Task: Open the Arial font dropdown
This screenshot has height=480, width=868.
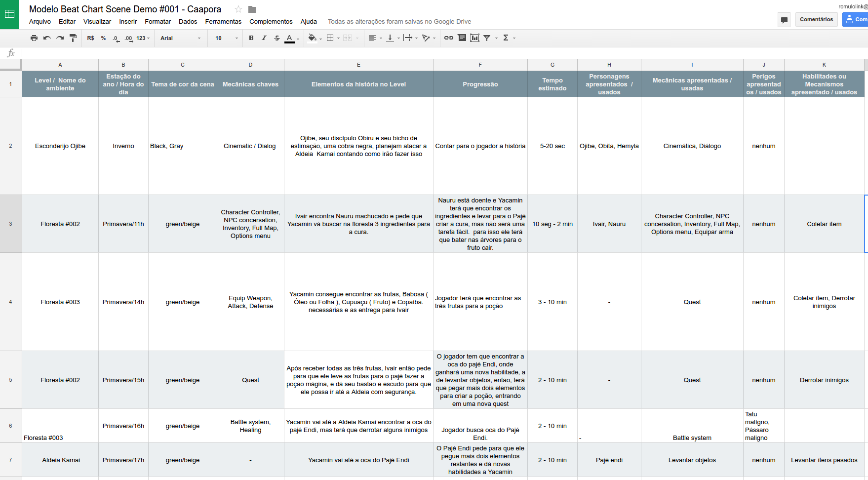Action: coord(180,38)
